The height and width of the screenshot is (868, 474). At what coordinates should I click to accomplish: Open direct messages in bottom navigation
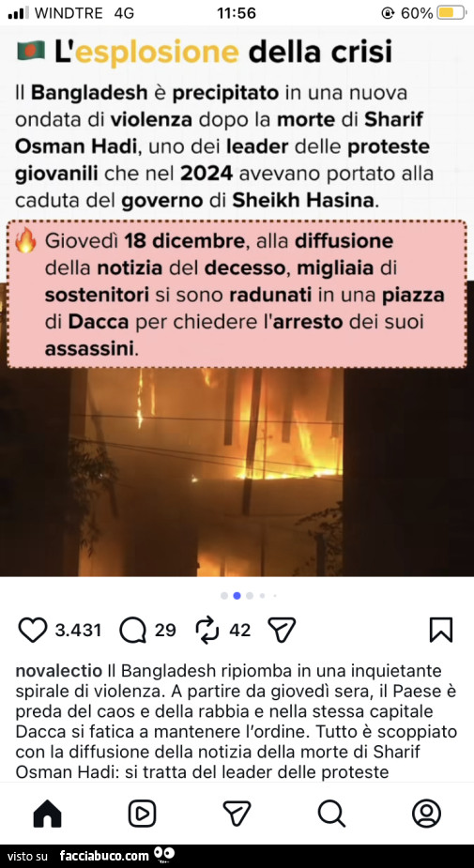(237, 814)
